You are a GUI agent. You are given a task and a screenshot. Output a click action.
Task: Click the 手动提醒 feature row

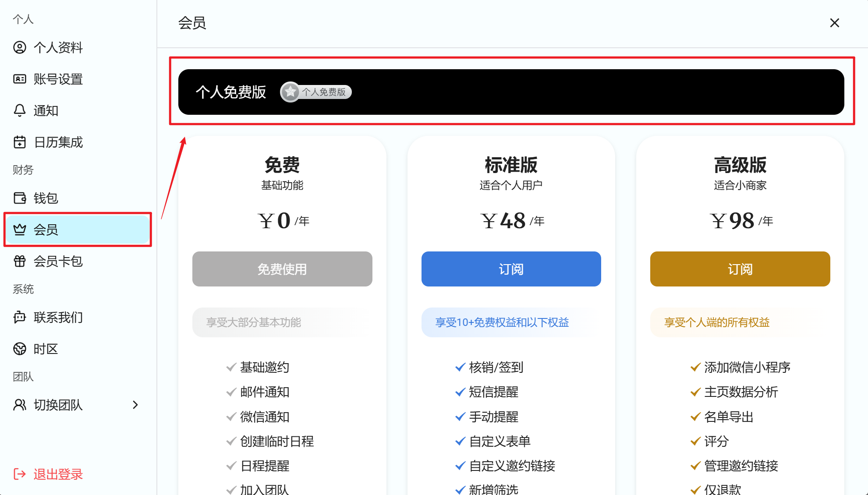[x=487, y=417]
